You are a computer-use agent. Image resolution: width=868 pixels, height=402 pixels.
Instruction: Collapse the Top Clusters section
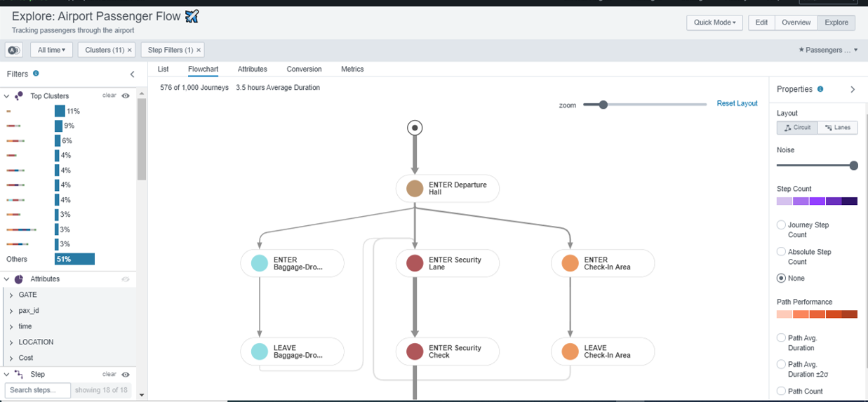pyautogui.click(x=6, y=96)
